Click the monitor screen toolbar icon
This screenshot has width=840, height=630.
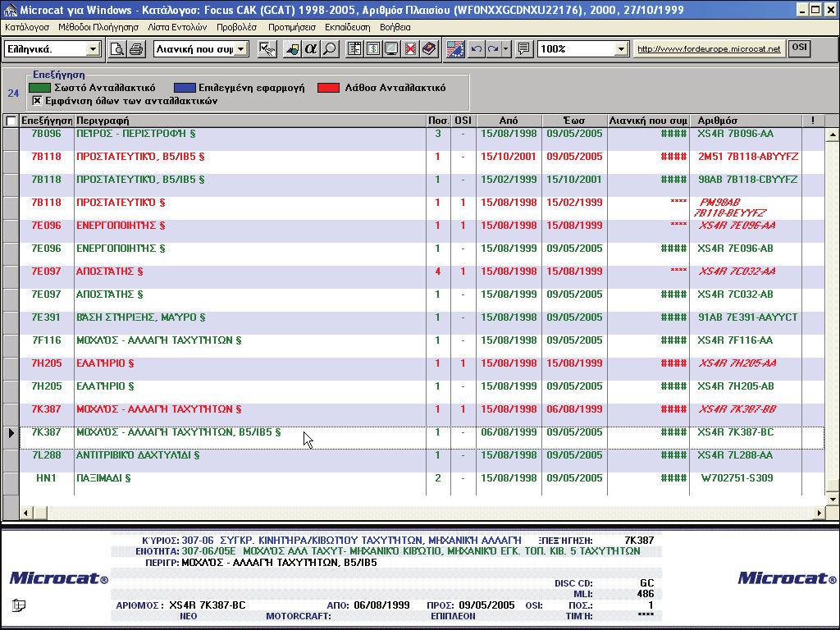click(391, 49)
